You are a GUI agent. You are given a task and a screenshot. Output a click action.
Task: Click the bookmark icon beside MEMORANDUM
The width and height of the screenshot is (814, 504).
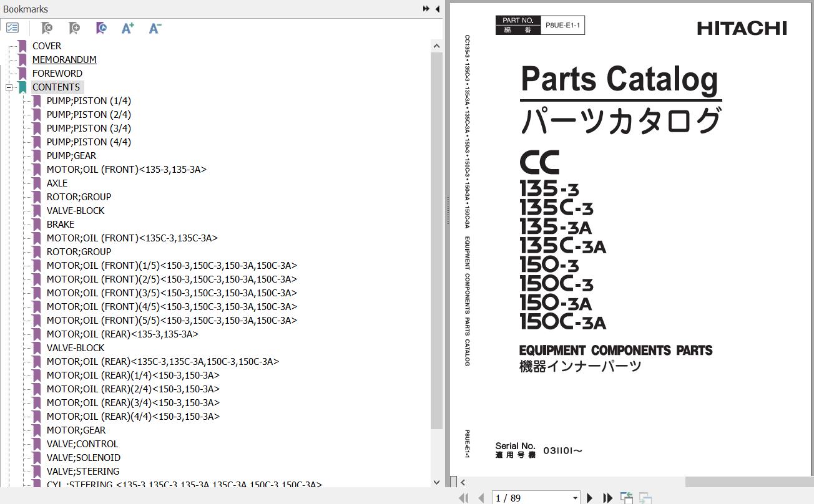(x=22, y=59)
